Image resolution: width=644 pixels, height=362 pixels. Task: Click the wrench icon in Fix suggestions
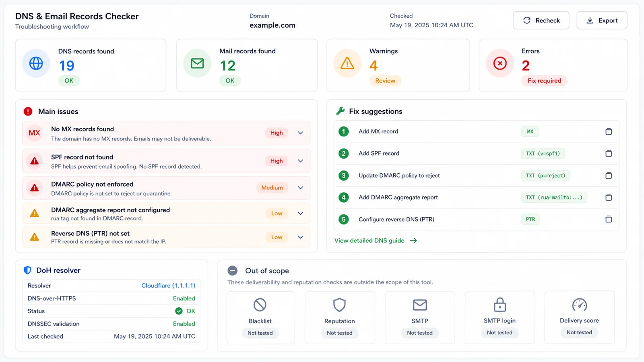(x=341, y=111)
